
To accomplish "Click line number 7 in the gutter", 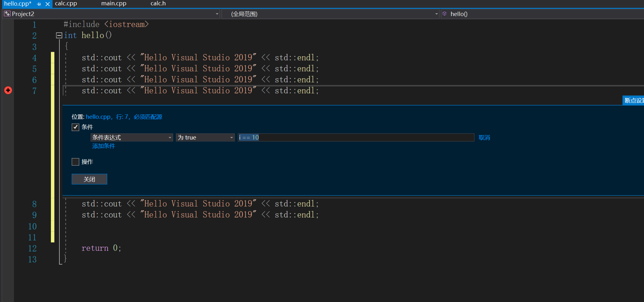I will [x=35, y=91].
